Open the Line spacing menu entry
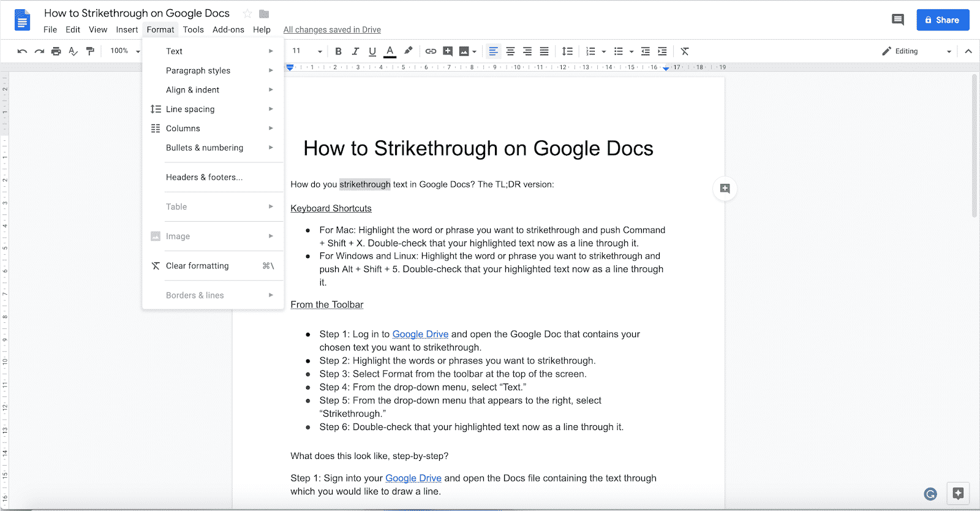 click(x=213, y=109)
